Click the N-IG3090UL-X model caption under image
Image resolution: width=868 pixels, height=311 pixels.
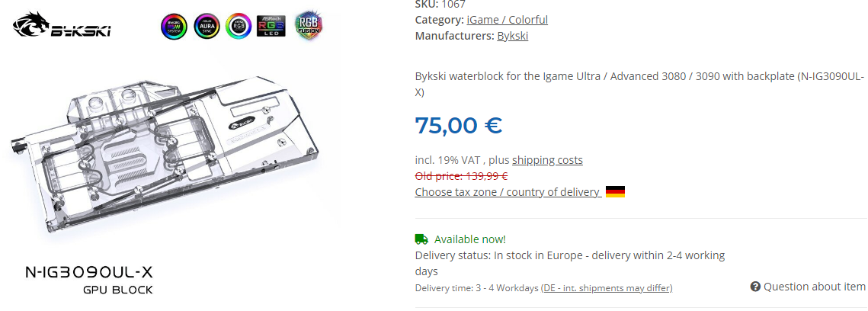pyautogui.click(x=89, y=272)
